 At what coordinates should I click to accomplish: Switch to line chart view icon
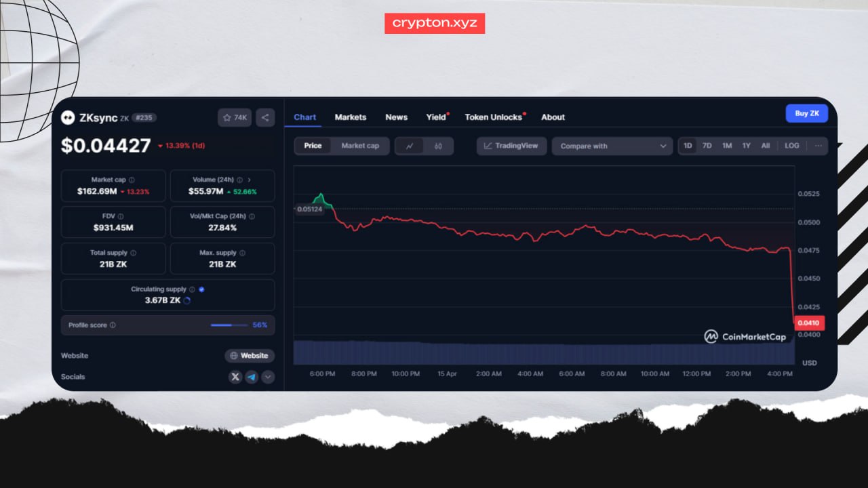(410, 146)
